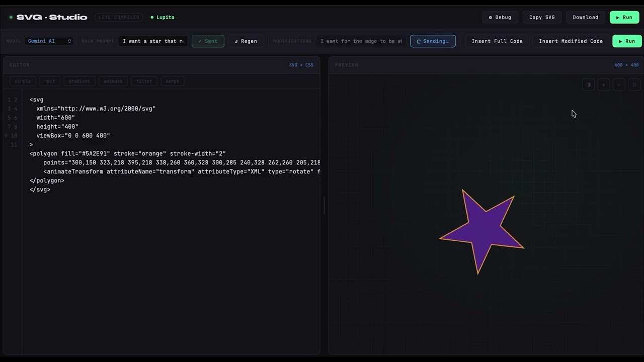
Task: Toggle preview background contrast icon
Action: (588, 85)
